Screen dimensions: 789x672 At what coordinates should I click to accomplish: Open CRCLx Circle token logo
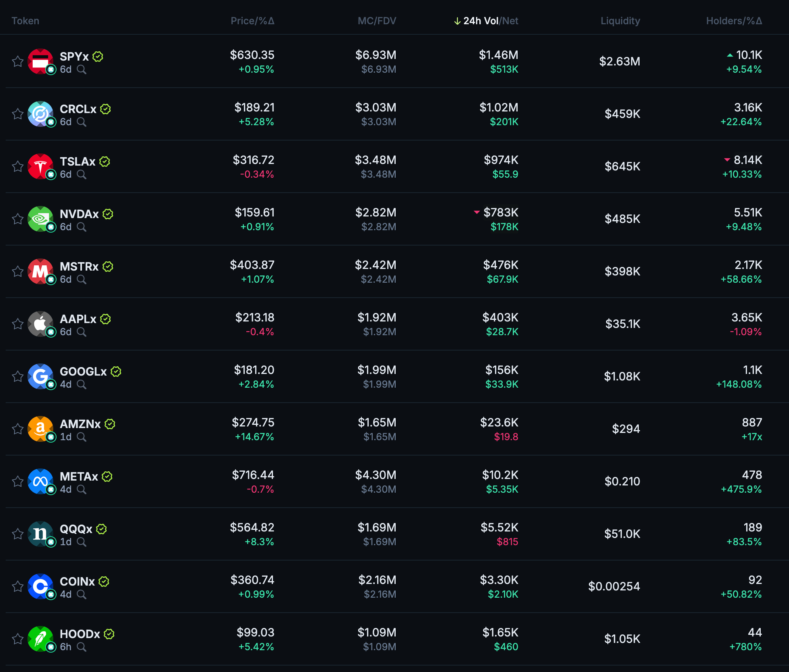tap(40, 114)
